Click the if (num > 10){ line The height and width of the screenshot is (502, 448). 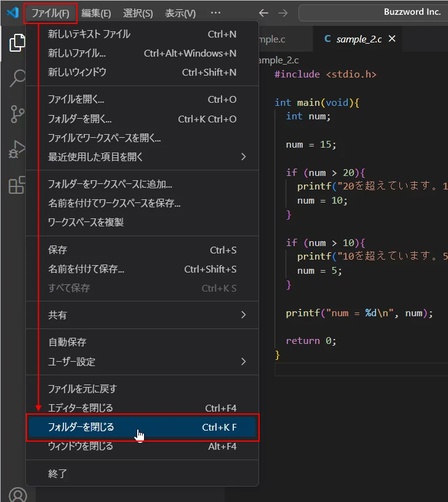(x=326, y=242)
